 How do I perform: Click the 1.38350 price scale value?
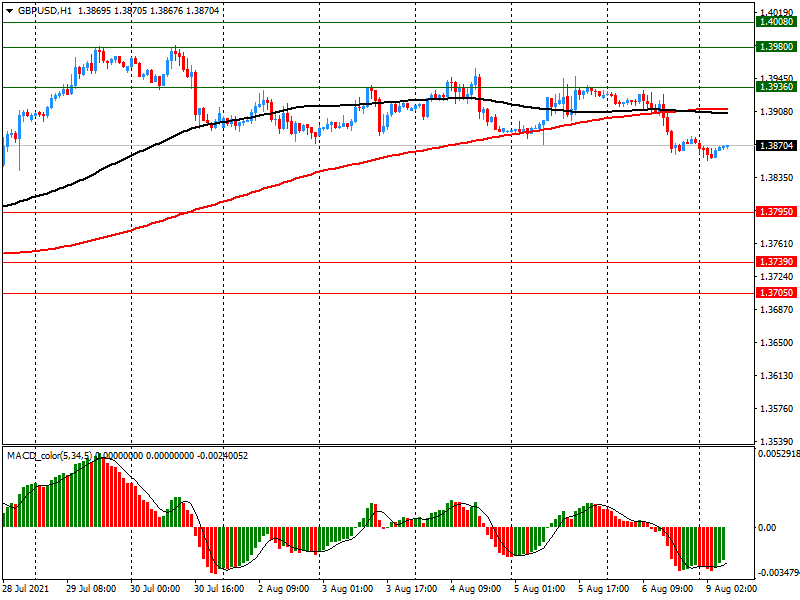coord(777,178)
